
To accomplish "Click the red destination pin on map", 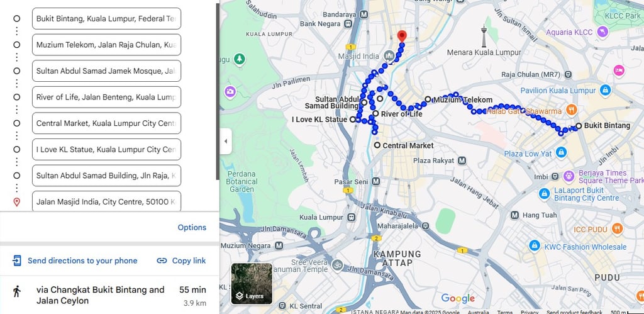I will (402, 36).
